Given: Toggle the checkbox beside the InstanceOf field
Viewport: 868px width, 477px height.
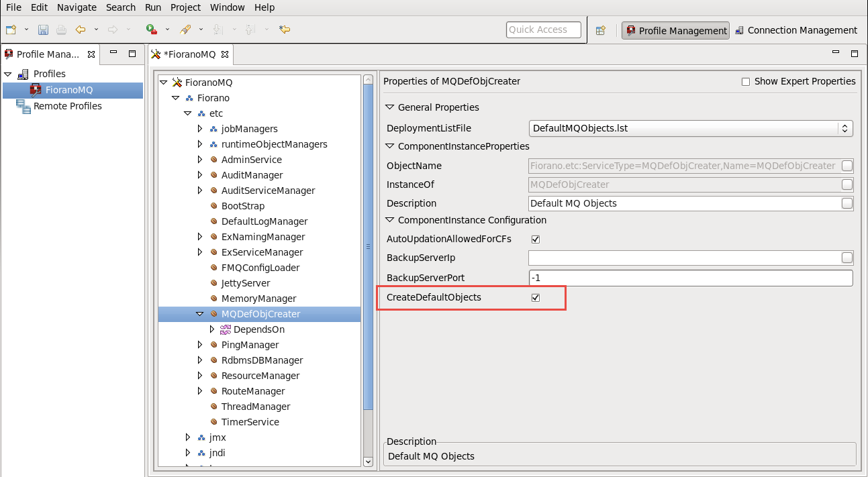Looking at the screenshot, I should tap(847, 184).
